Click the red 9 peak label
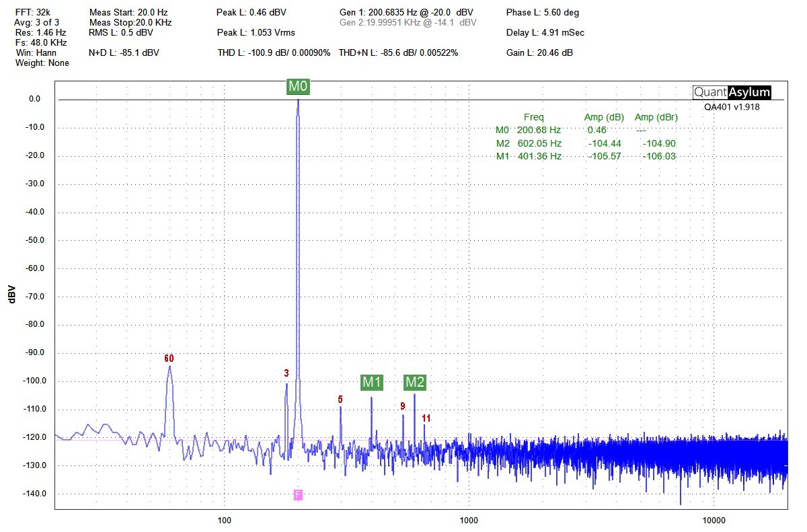The height and width of the screenshot is (532, 807). [402, 406]
